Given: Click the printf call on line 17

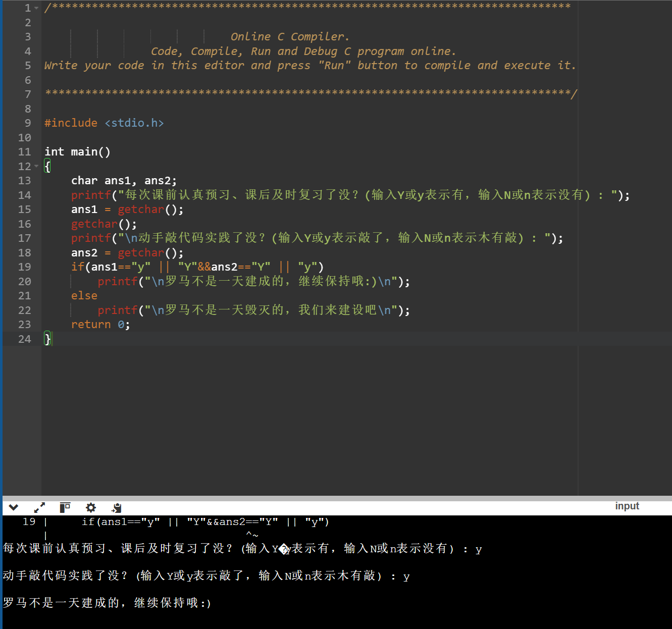Looking at the screenshot, I should [x=317, y=238].
